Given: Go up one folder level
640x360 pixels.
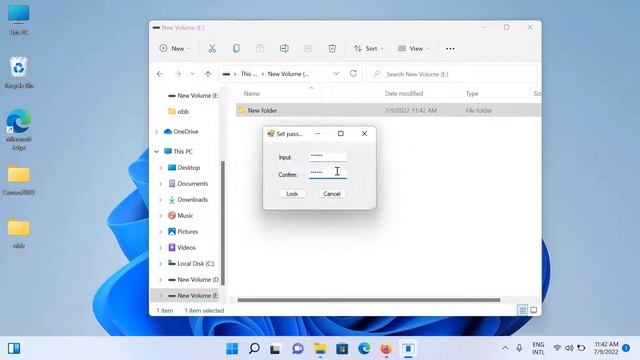Looking at the screenshot, I should coord(208,74).
